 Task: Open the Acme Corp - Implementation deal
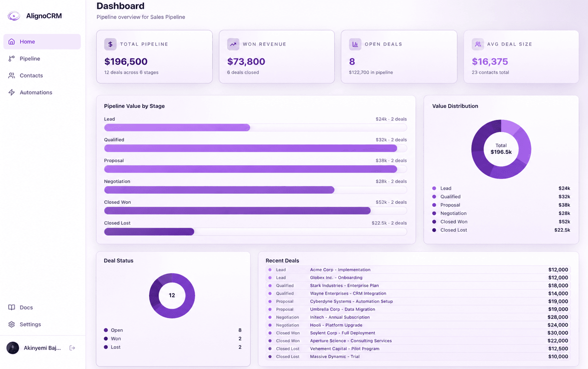[418, 270]
